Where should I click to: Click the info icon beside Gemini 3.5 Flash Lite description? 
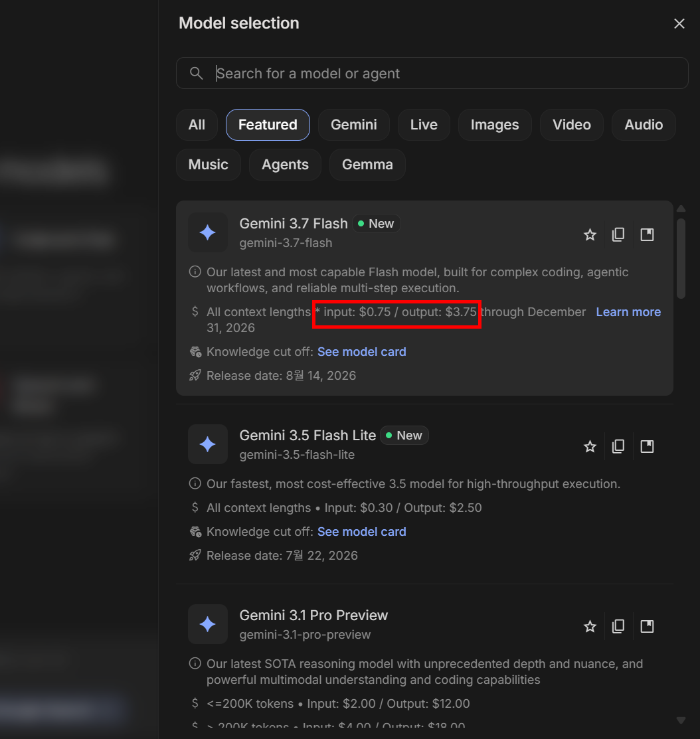click(195, 483)
